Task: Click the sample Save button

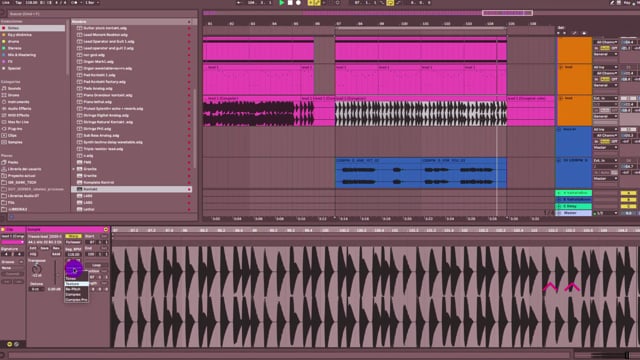Action: (x=44, y=248)
